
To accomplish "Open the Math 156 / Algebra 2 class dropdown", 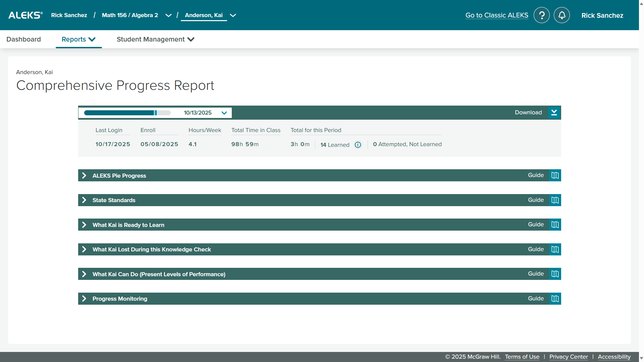I will [x=168, y=15].
